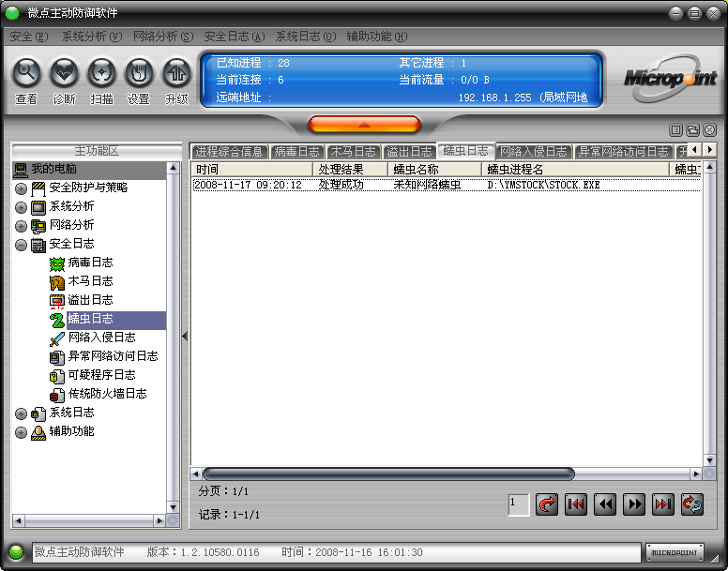This screenshot has height=571, width=728.
Task: Click the 安全防护与策略 barrier icon
Action: tap(38, 188)
